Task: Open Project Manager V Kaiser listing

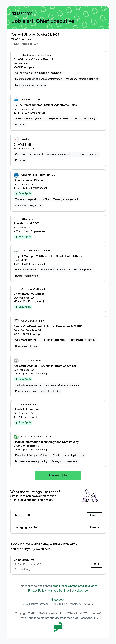Action: click(48, 256)
